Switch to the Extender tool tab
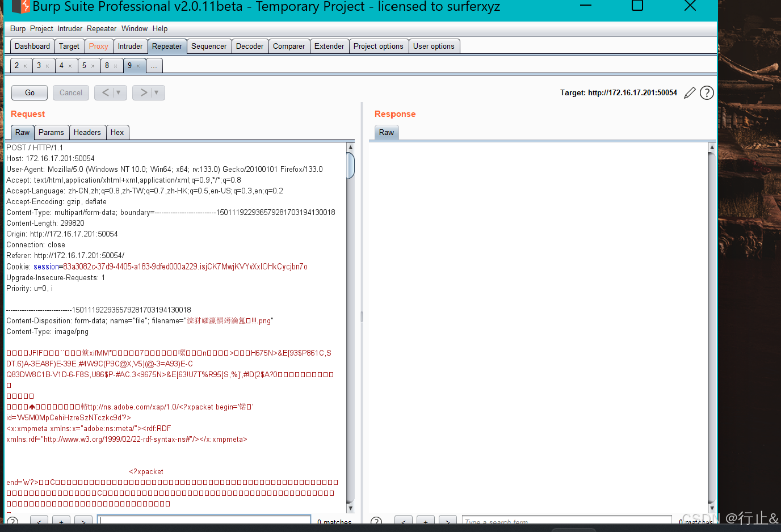This screenshot has width=781, height=532. [x=329, y=47]
